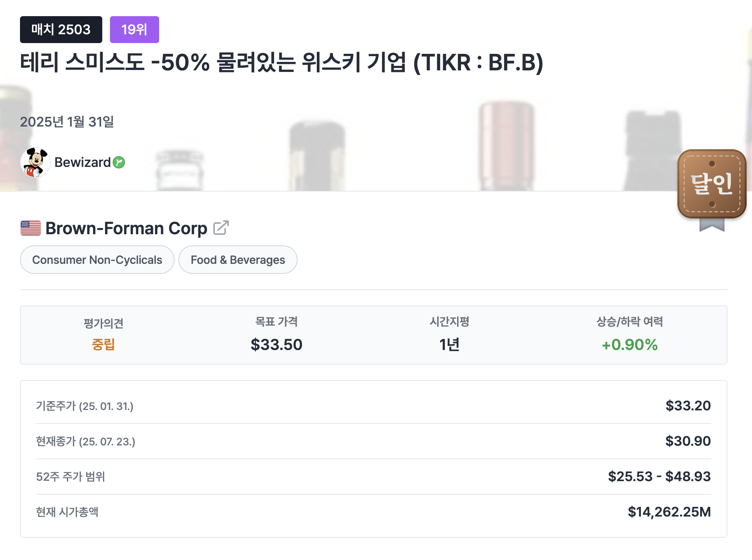Click the US flag icon
Screen dimensions: 752x560
pos(31,228)
